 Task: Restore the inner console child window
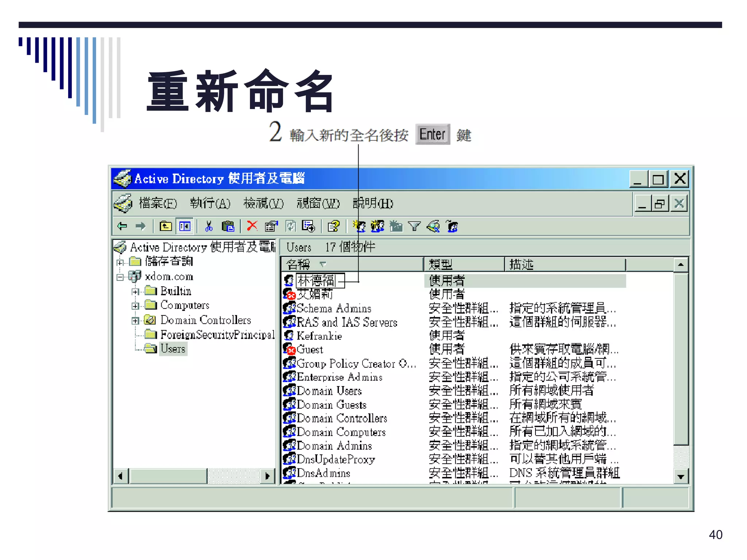point(660,203)
